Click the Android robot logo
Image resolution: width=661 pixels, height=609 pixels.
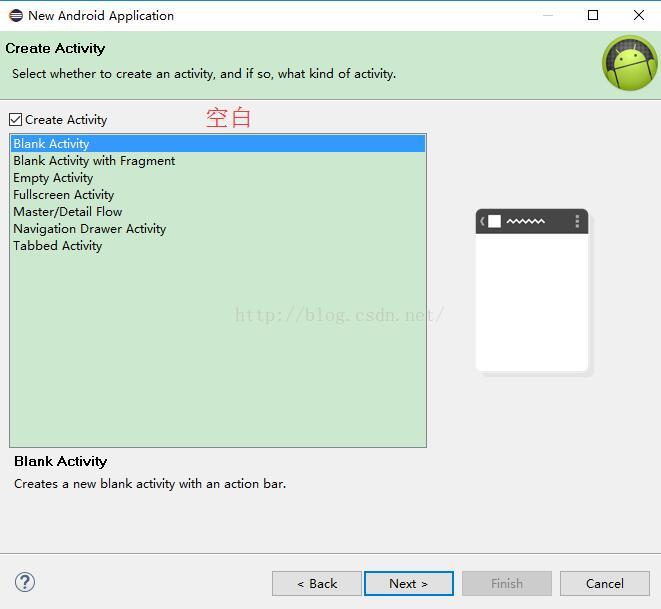630,63
